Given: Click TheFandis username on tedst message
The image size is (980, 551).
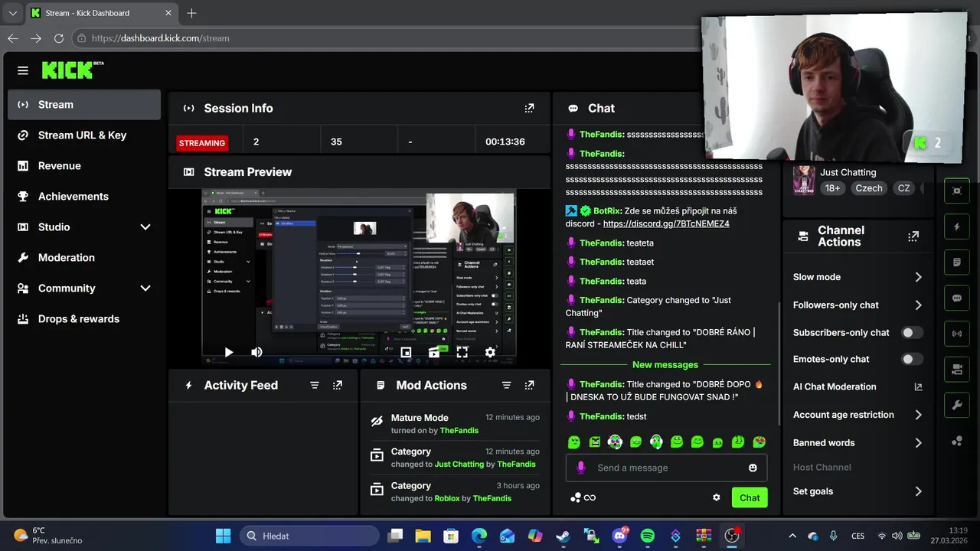Looking at the screenshot, I should coord(601,416).
